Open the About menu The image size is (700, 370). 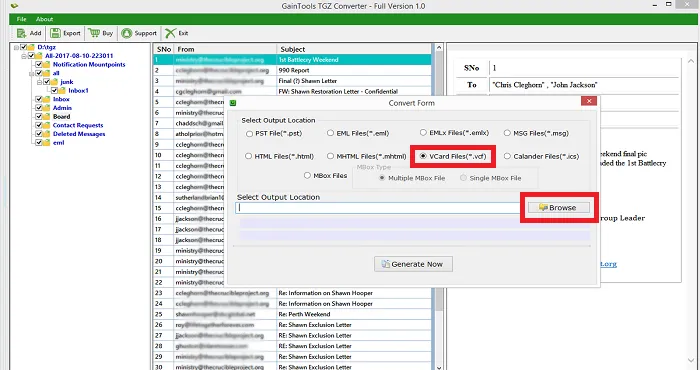pos(44,19)
